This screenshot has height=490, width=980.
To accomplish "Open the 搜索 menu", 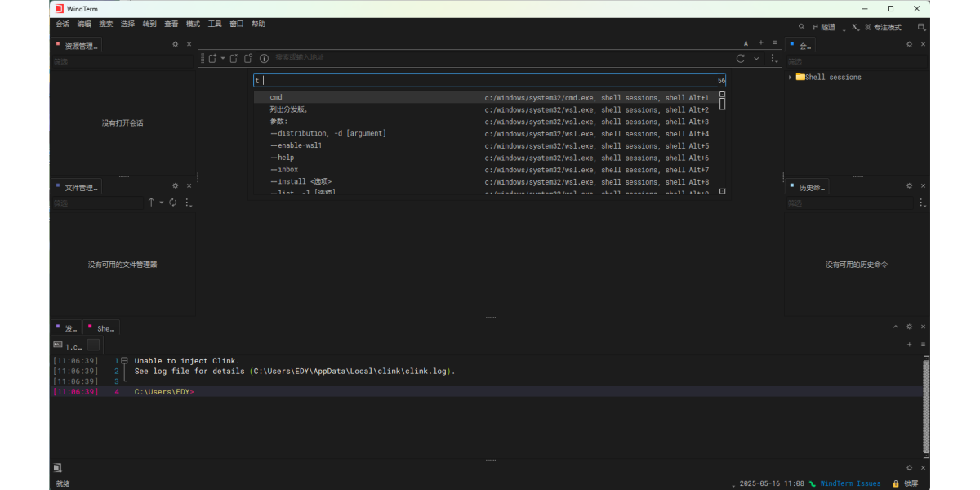I will (x=106, y=24).
